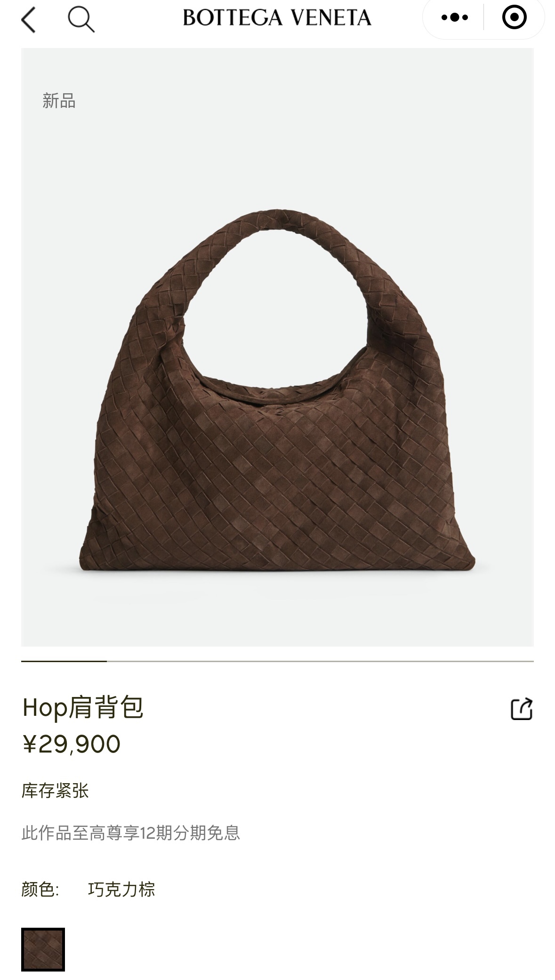Tap the ¥29,900 price
Image resolution: width=555 pixels, height=980 pixels.
tap(72, 744)
